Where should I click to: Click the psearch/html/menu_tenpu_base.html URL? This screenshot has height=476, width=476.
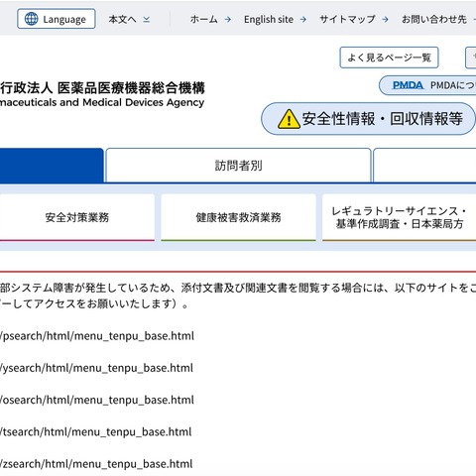tap(97, 336)
